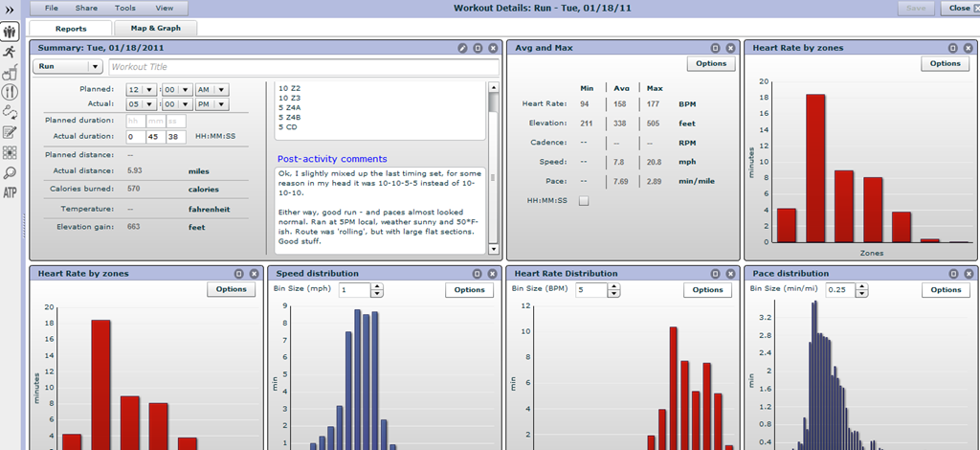Click Options in the Pace distribution panel
Image resolution: width=980 pixels, height=450 pixels.
(x=945, y=289)
